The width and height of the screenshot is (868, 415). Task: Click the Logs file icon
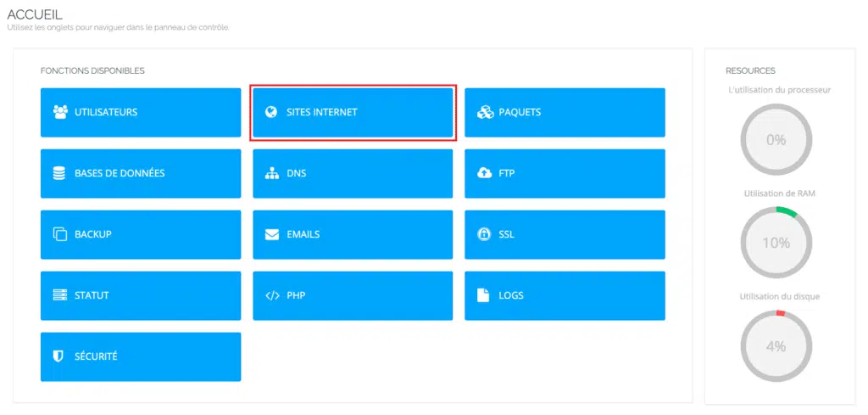484,295
